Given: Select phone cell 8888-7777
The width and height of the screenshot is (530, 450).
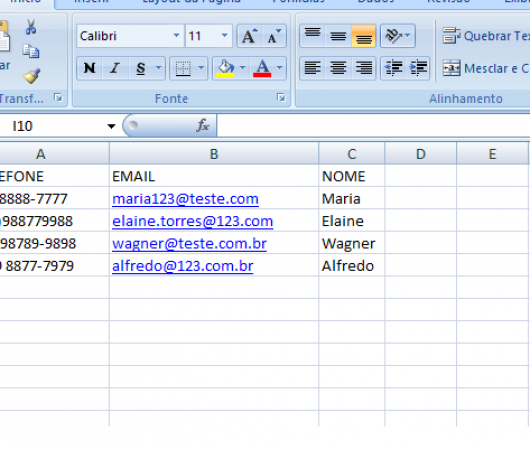Looking at the screenshot, I should pos(54,198).
